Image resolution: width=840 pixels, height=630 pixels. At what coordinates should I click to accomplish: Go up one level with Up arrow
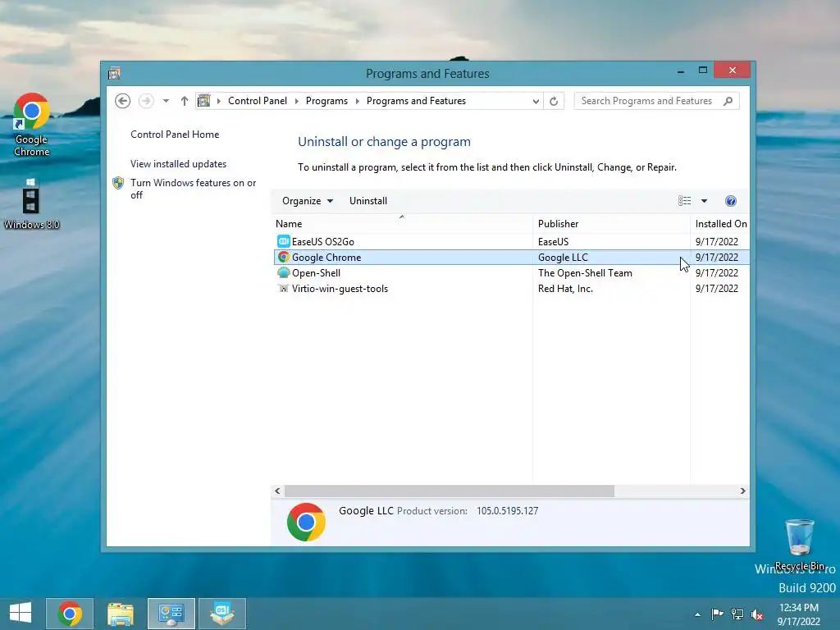tap(185, 101)
